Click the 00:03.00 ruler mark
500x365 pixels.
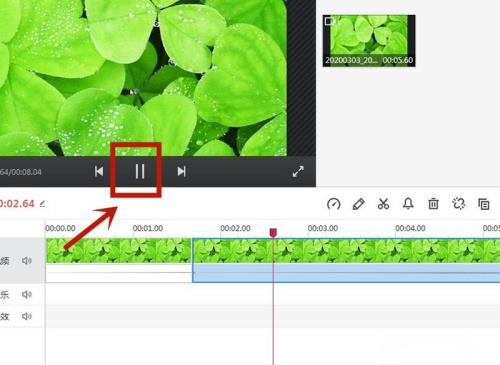323,228
